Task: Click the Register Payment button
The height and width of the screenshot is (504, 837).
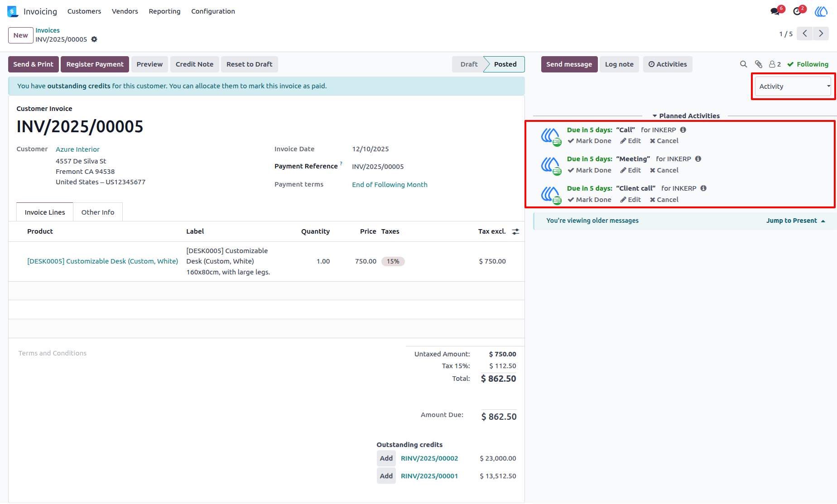Action: [x=95, y=64]
